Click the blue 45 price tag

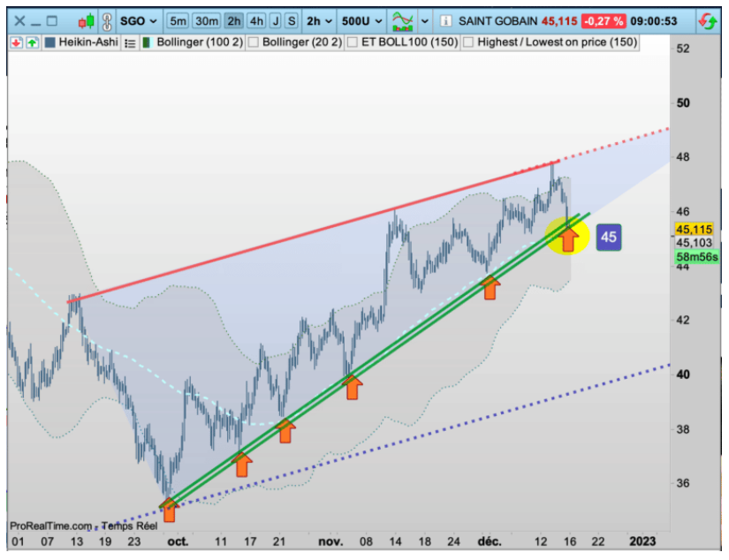(x=609, y=237)
